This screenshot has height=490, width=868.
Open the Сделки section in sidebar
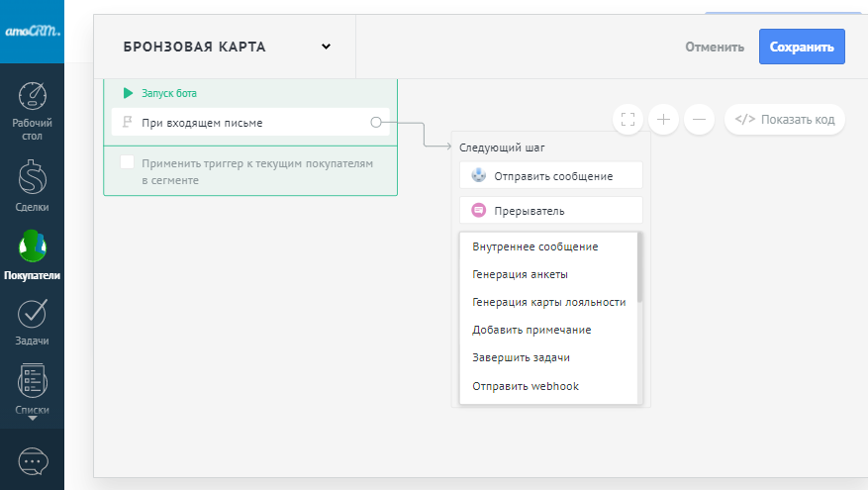point(33,179)
